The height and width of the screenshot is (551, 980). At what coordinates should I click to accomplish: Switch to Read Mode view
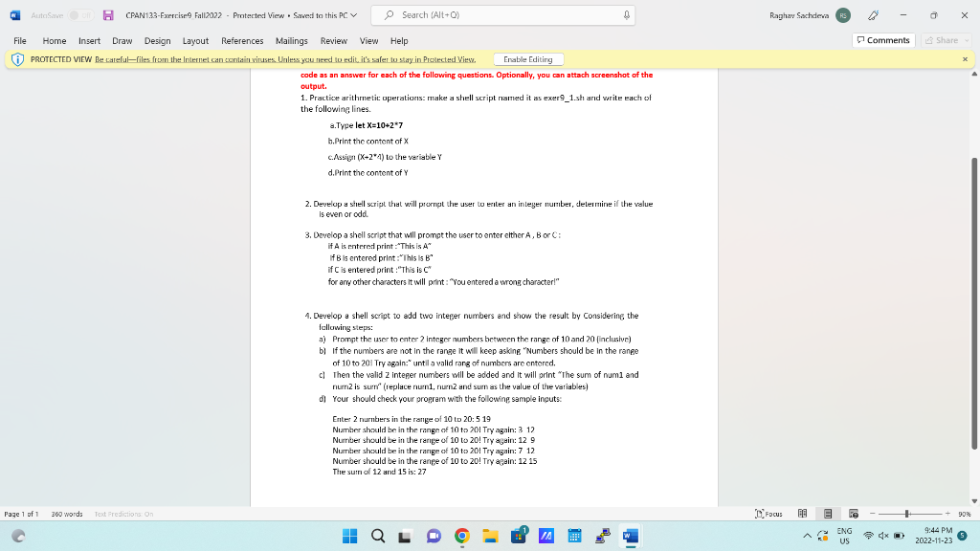[x=802, y=513]
